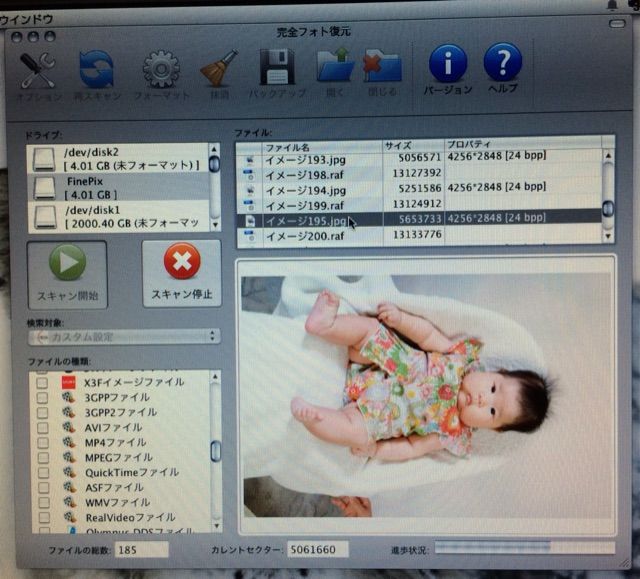Enable the AVIファイル checkbox
The height and width of the screenshot is (579, 640).
click(42, 428)
